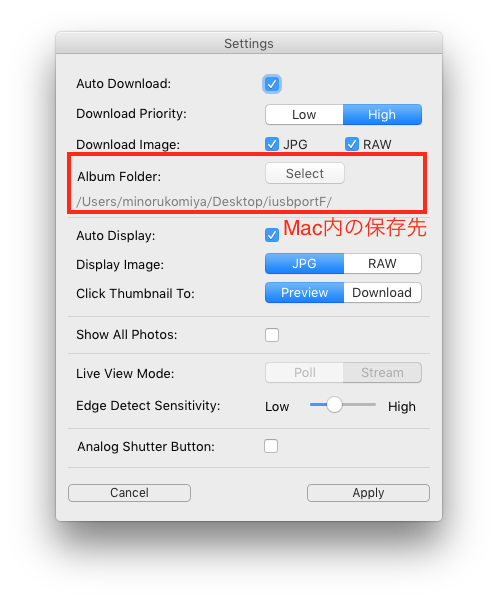The width and height of the screenshot is (498, 601).
Task: Click the album folder path text
Action: (x=204, y=202)
